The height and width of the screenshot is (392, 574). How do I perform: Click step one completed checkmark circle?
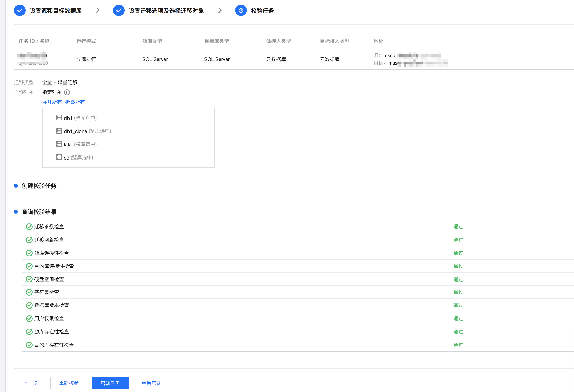coord(20,11)
